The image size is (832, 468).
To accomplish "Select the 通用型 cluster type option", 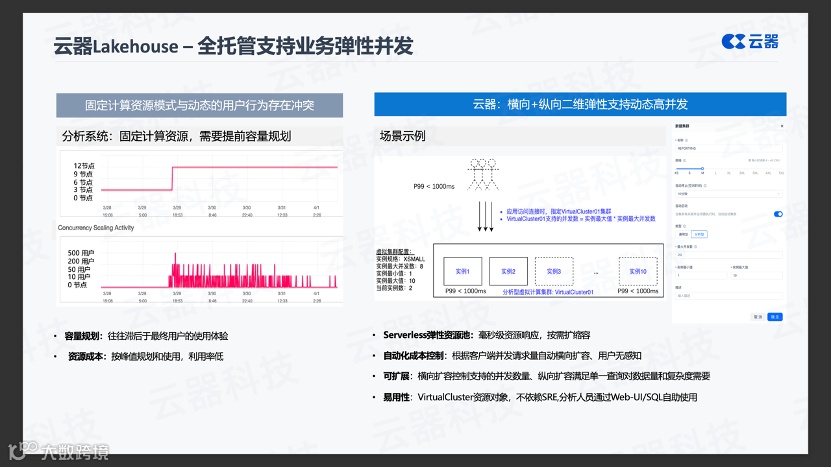I will pos(683,234).
